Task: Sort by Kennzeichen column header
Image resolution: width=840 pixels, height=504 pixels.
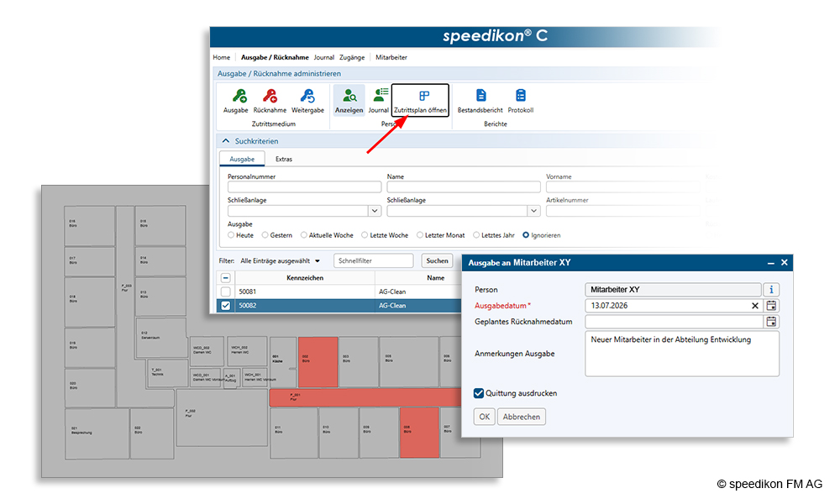Action: 305,278
